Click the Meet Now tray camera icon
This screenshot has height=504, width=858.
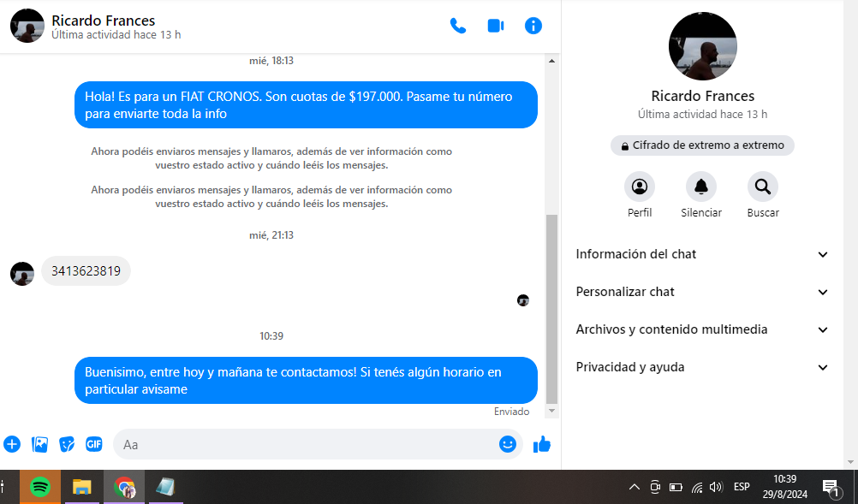(x=655, y=487)
